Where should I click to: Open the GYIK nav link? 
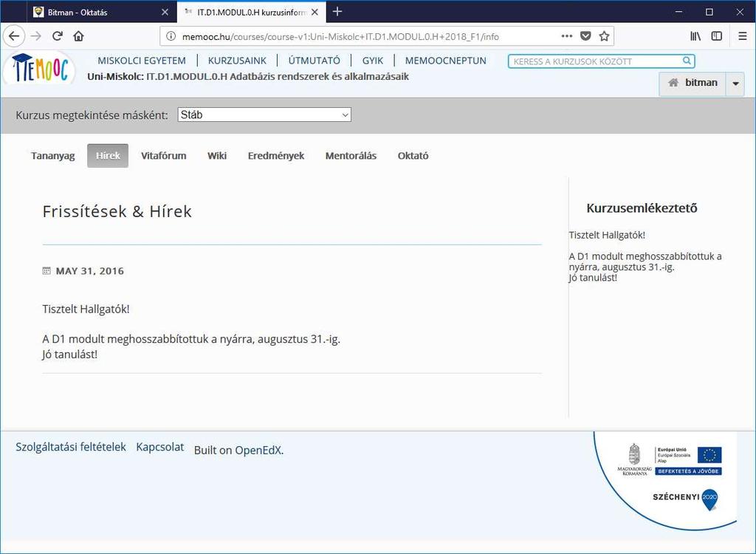(373, 61)
